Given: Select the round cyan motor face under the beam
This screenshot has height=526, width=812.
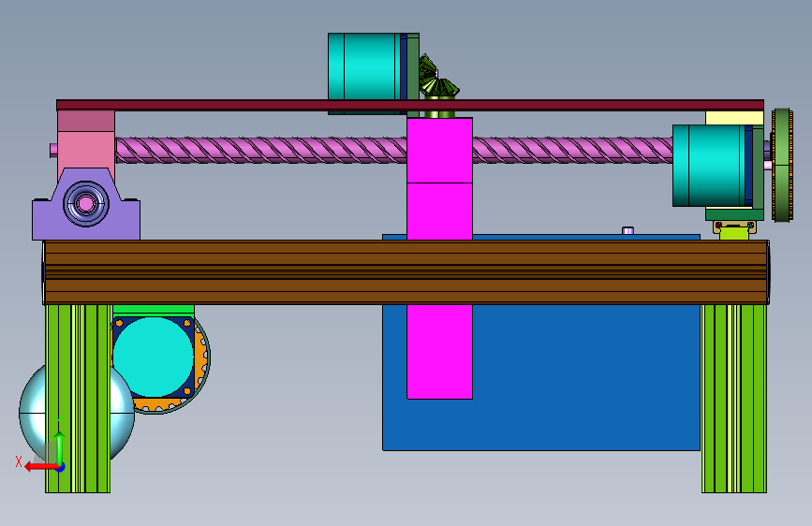Looking at the screenshot, I should point(154,358).
